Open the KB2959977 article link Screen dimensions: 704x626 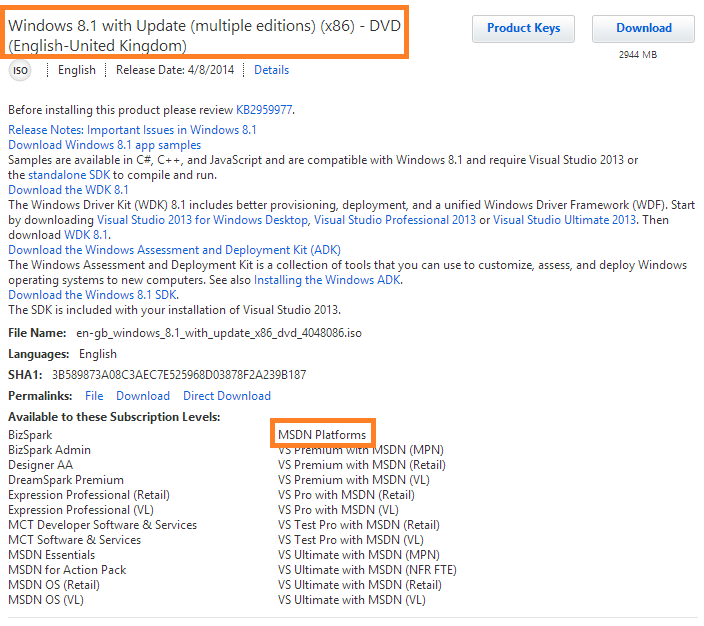click(264, 110)
